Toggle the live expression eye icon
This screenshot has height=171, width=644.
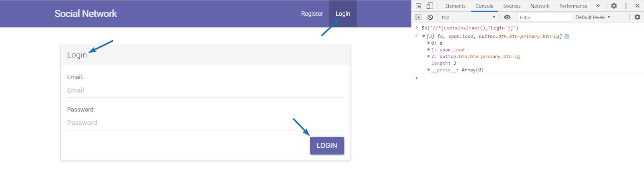(507, 17)
